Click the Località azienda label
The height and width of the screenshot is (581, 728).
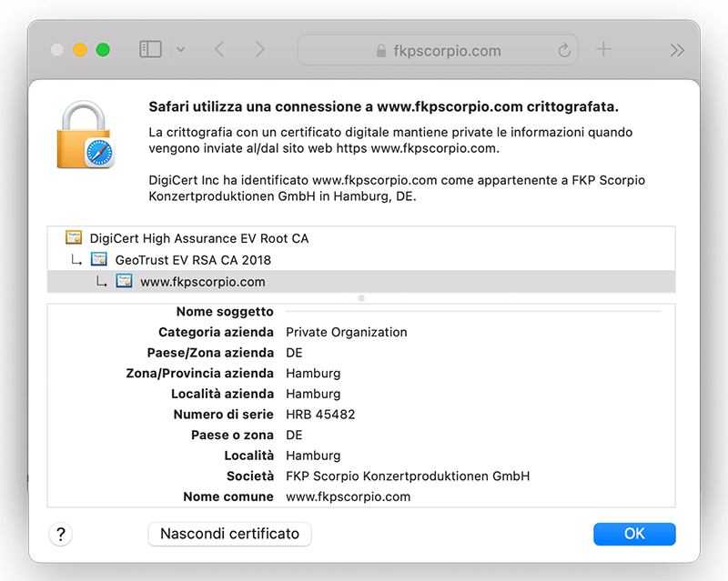pos(222,394)
